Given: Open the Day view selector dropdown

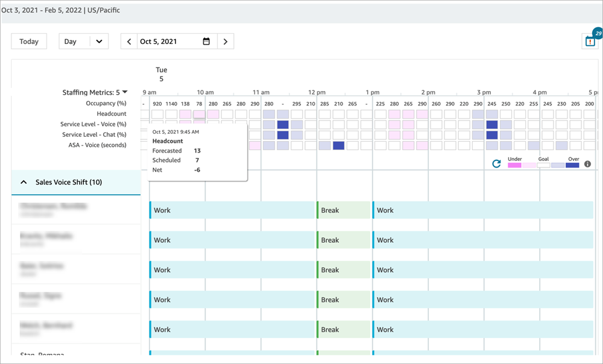Looking at the screenshot, I should tap(83, 41).
